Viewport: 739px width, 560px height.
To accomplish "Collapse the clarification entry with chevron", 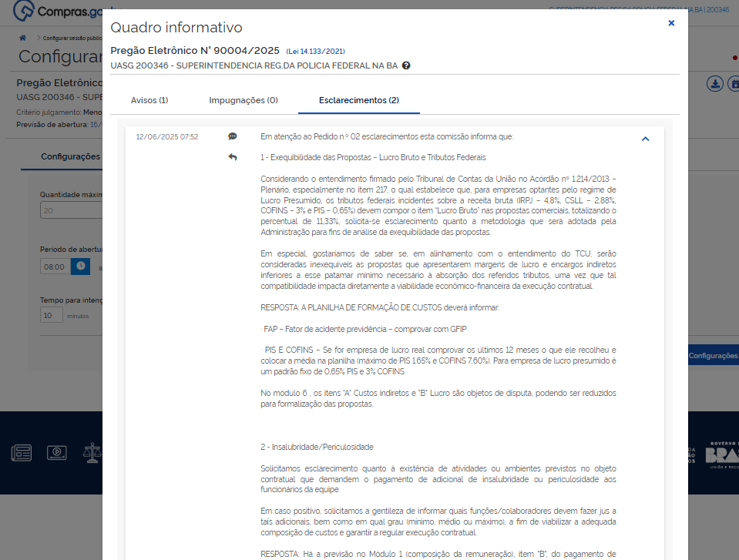I will pyautogui.click(x=646, y=139).
